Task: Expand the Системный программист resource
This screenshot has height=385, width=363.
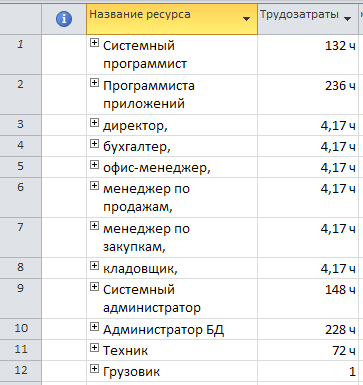Action: (x=94, y=43)
